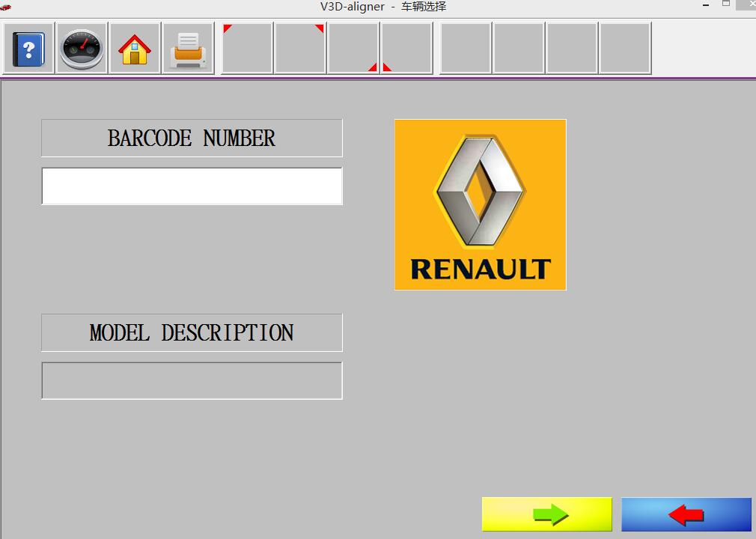The width and height of the screenshot is (756, 539).
Task: Click the Renault logo image
Action: click(480, 204)
